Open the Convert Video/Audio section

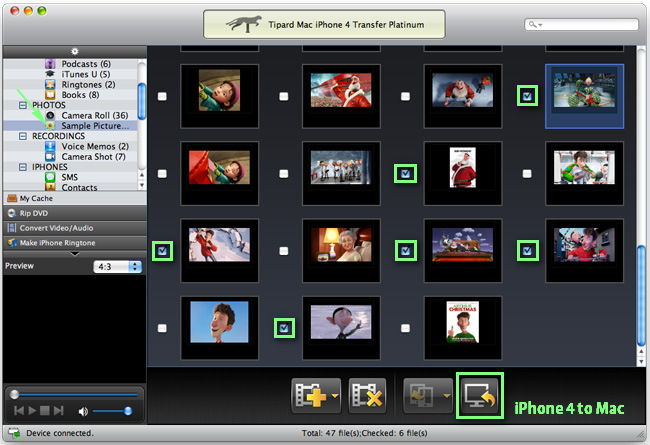(75, 228)
